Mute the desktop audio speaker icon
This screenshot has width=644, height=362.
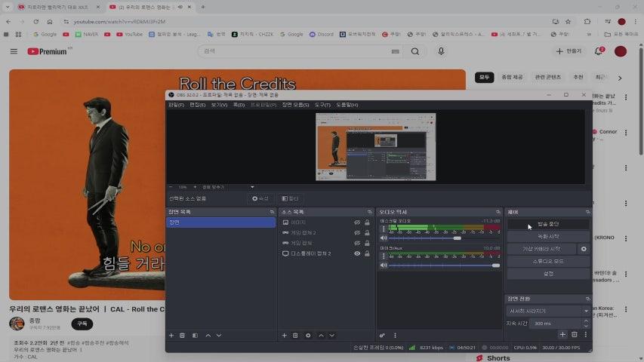[384, 238]
